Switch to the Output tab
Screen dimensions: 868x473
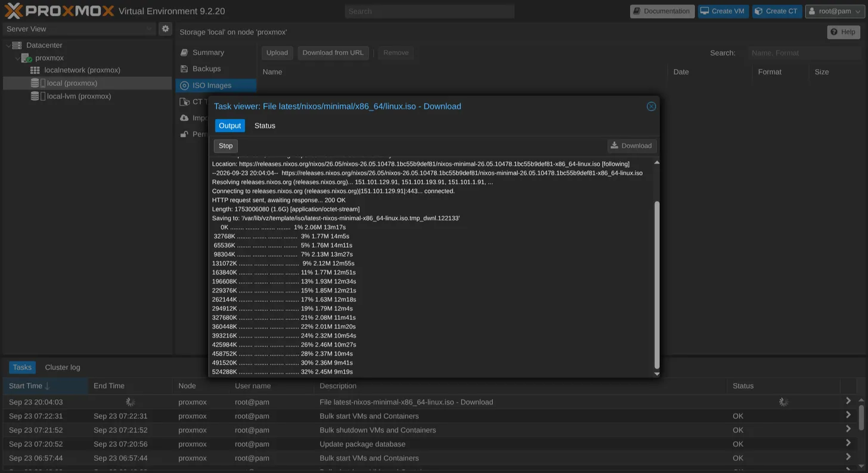[x=230, y=126]
